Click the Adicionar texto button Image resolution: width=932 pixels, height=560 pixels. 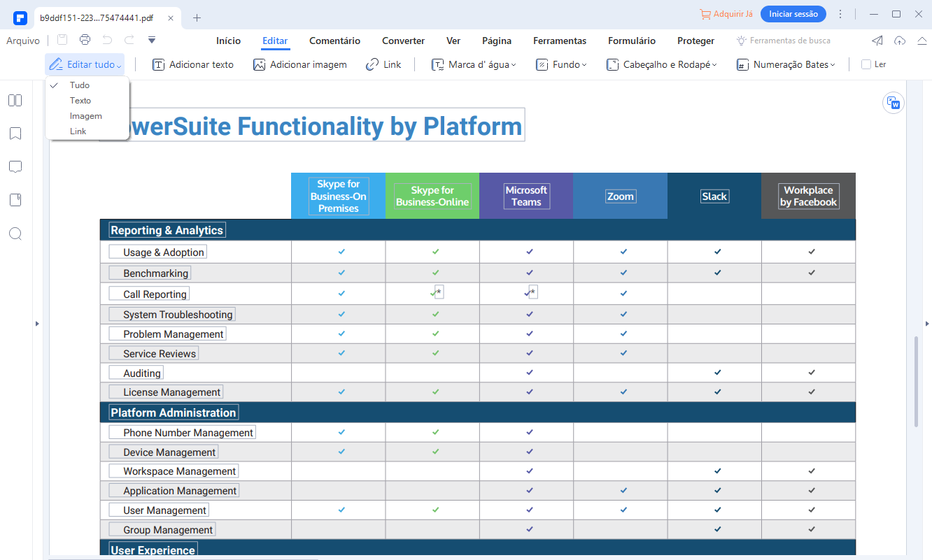tap(193, 64)
